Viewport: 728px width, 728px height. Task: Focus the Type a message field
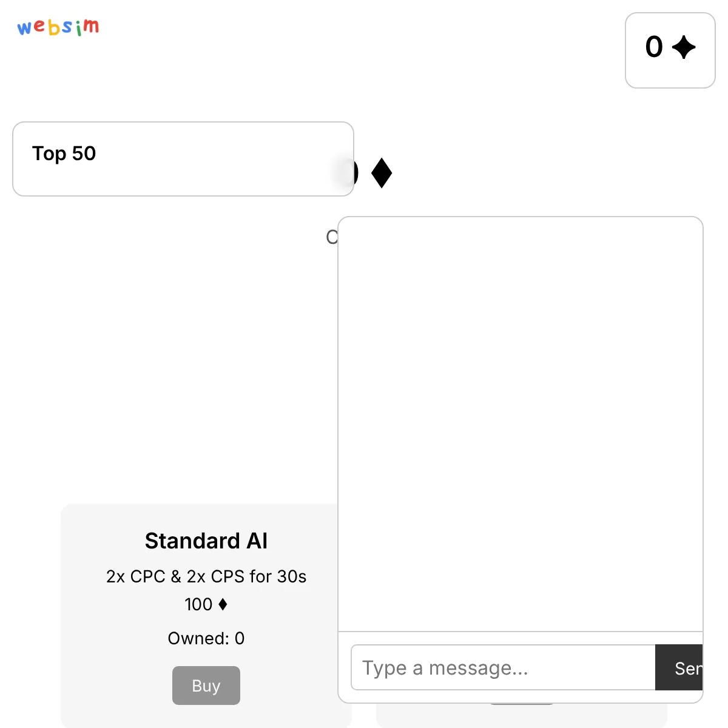pos(504,667)
